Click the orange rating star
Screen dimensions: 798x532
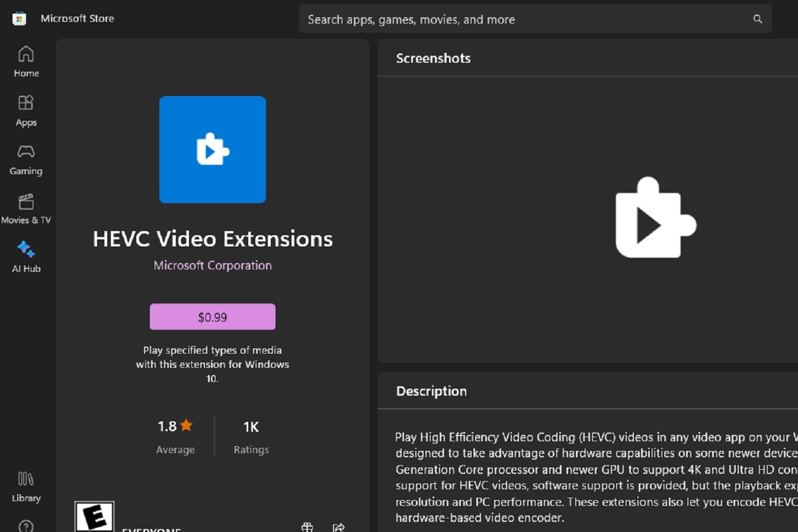tap(187, 425)
